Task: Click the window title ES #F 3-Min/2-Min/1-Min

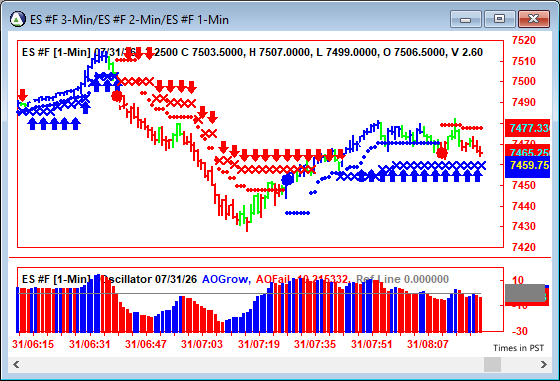Action: click(x=129, y=20)
